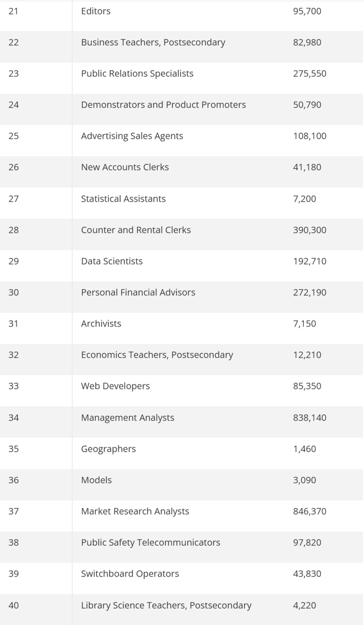Click Personal Financial Advisors entry

point(138,293)
